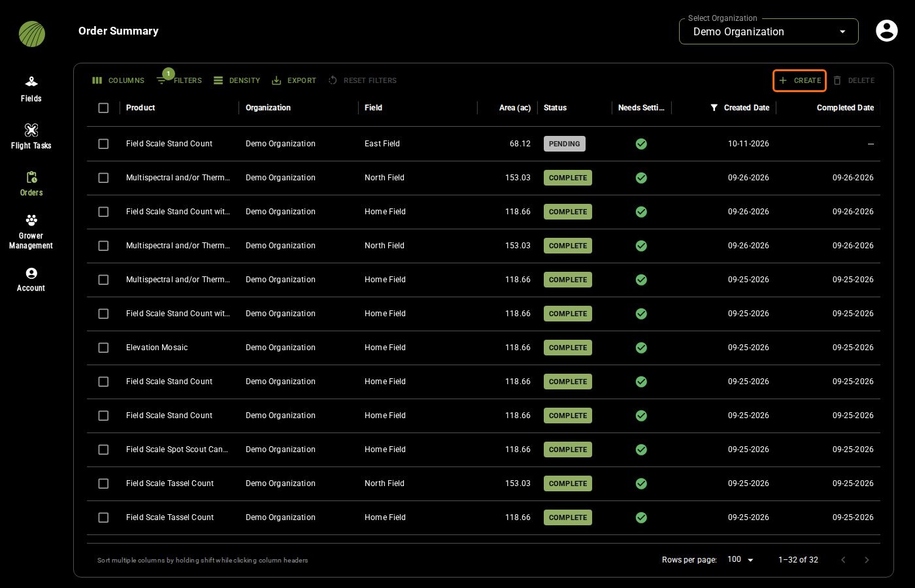Open Account in the sidebar
The image size is (915, 588).
click(31, 280)
